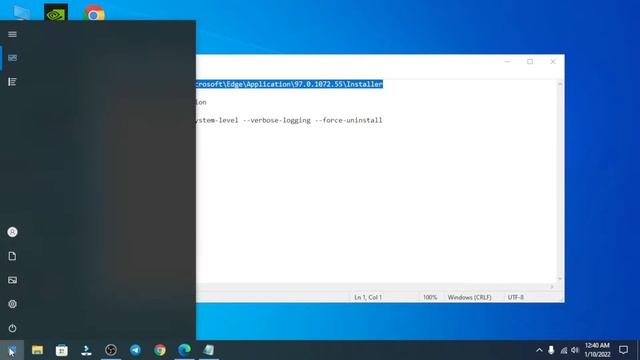Screen dimensions: 640x360
Task: Click the Ln 1, Col 1 status entry
Action: 368,298
